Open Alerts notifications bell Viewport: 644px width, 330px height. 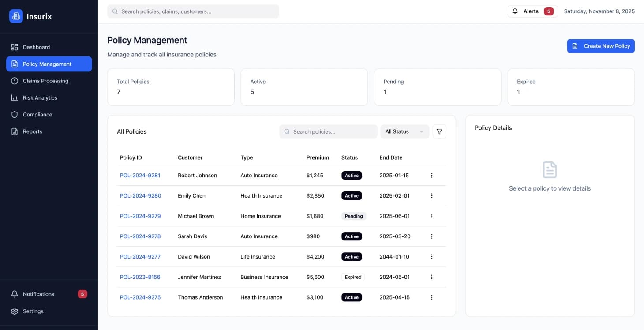click(x=515, y=11)
